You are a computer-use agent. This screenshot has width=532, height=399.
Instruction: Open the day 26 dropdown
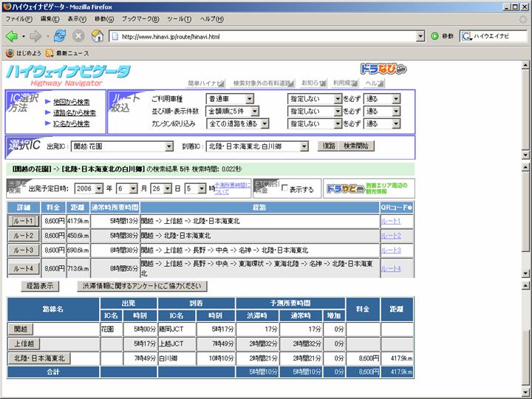pos(161,188)
